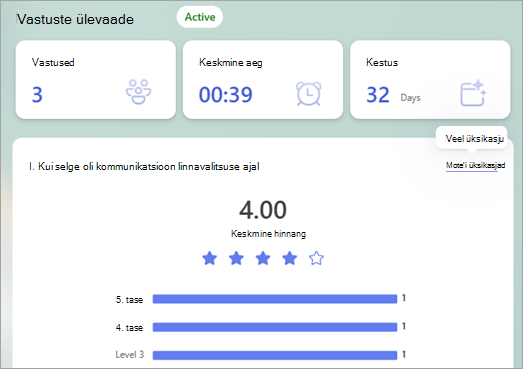Viewport: 523px width, 369px height.
Task: Click the 4. tase bar
Action: pyautogui.click(x=275, y=327)
